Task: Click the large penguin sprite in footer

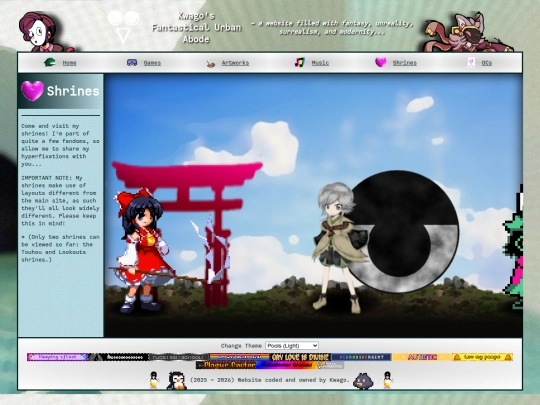Action: pos(177,381)
